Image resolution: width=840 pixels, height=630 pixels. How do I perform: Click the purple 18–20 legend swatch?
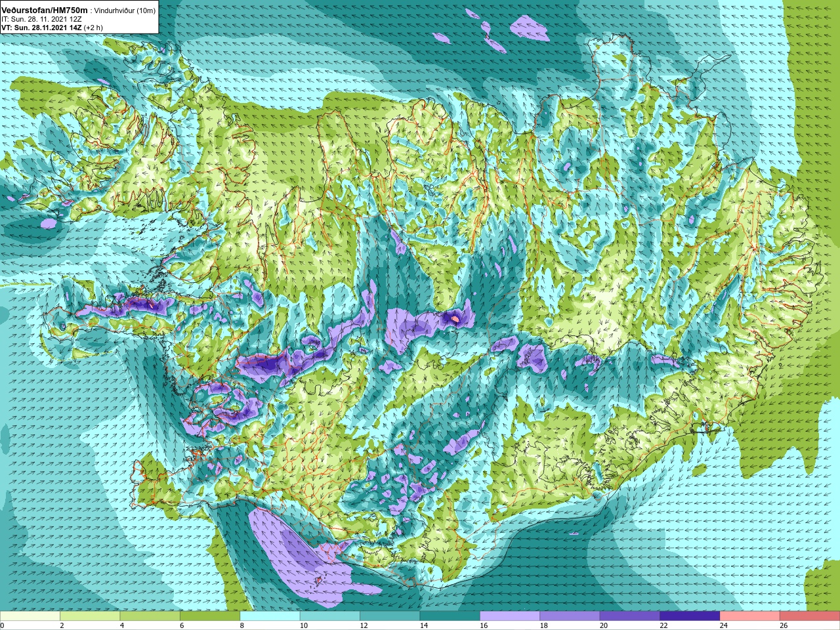570,616
